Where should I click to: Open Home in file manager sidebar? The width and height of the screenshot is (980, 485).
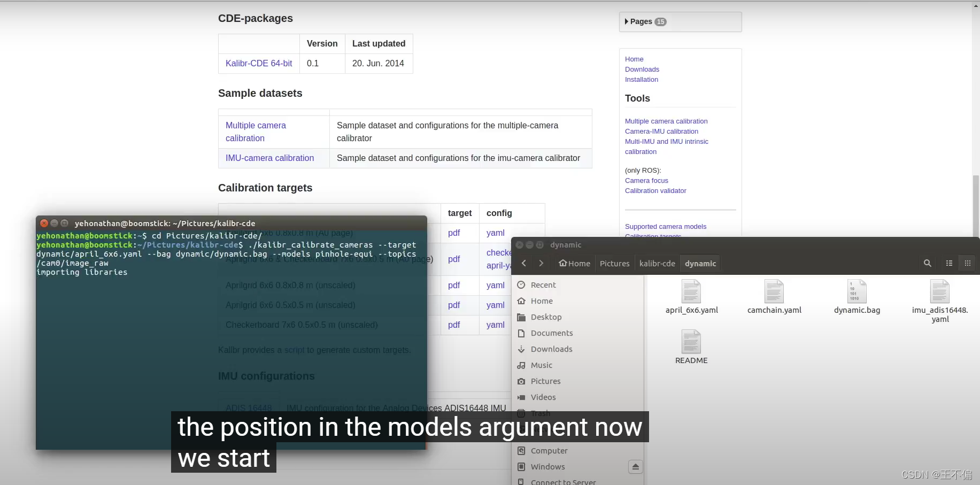click(x=542, y=301)
